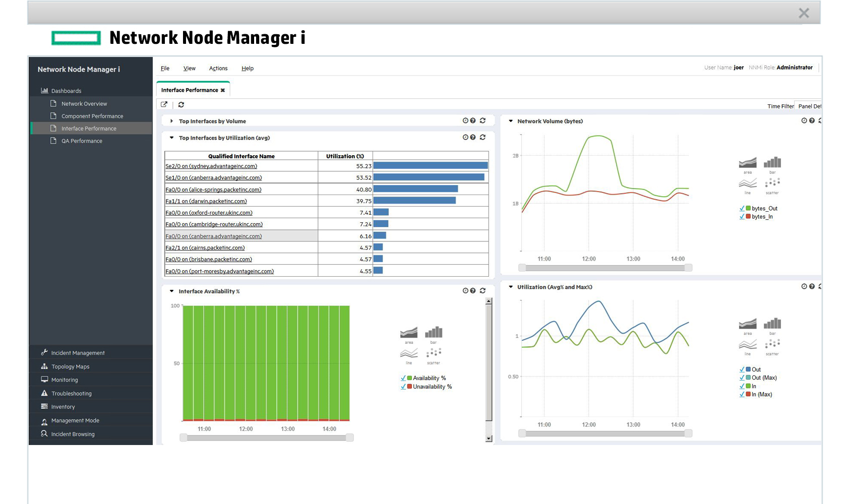Refresh the Top Interfaces by Utilization panel
The width and height of the screenshot is (847, 504).
(482, 137)
